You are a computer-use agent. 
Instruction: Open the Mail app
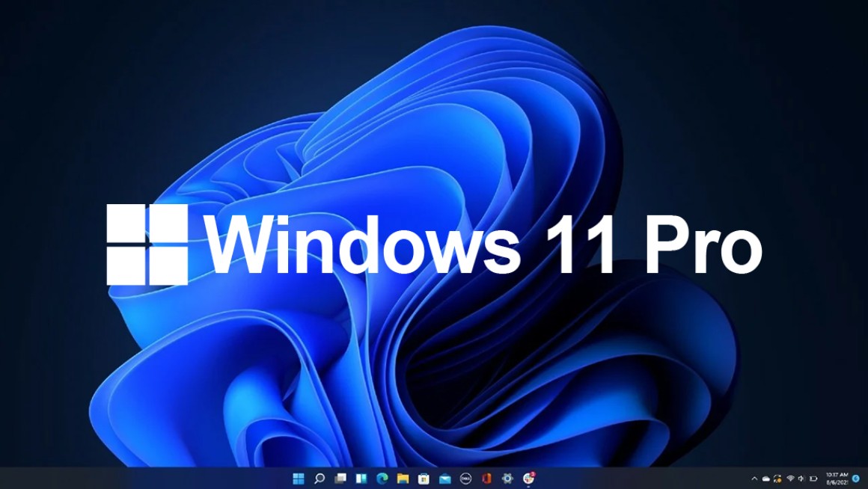click(444, 477)
